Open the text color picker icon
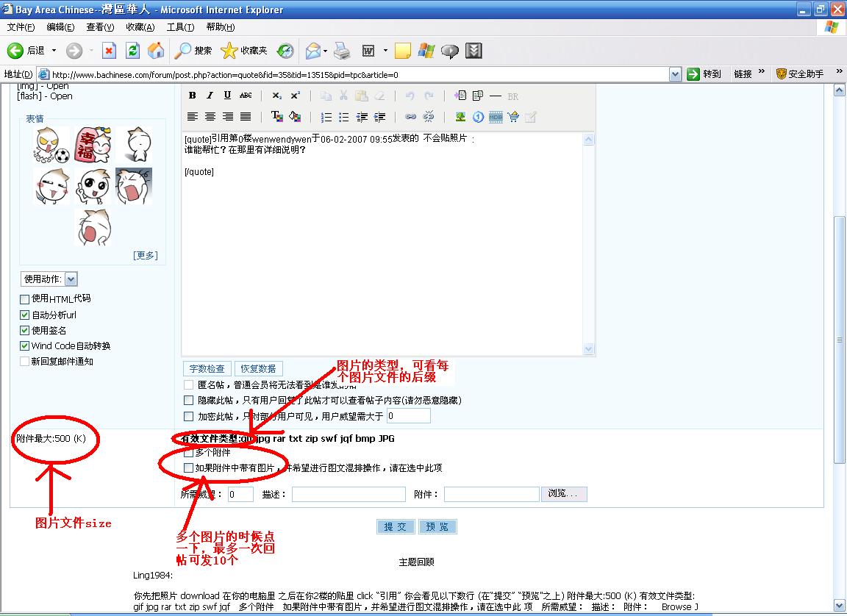Viewport: 847px width, 616px height. (277, 116)
